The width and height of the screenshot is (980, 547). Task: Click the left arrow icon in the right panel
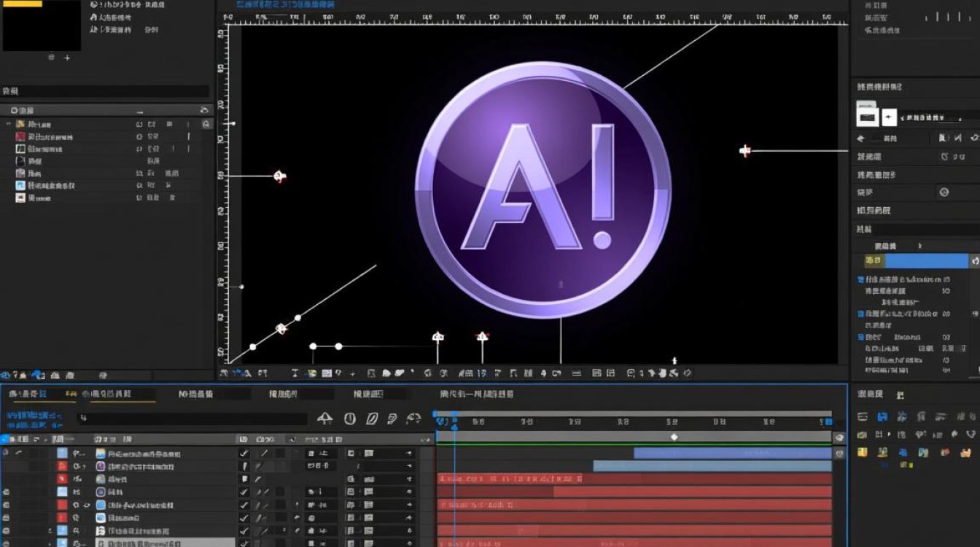click(861, 138)
